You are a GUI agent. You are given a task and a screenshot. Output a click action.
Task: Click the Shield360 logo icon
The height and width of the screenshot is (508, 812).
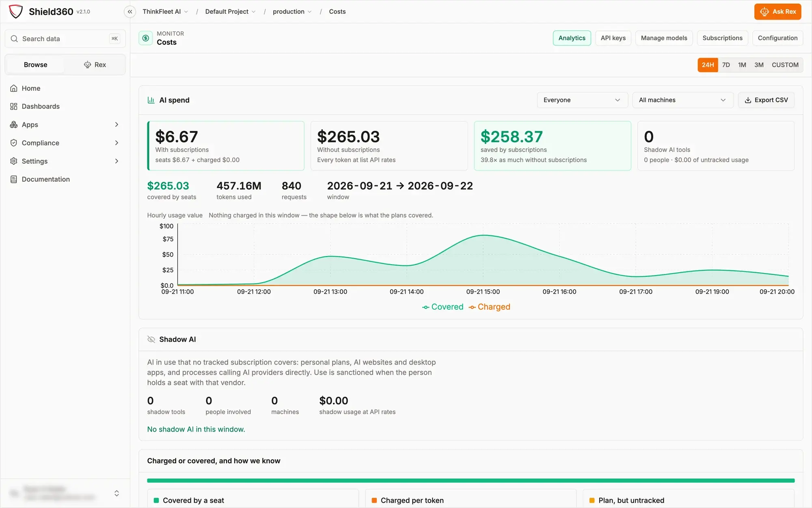click(x=16, y=11)
